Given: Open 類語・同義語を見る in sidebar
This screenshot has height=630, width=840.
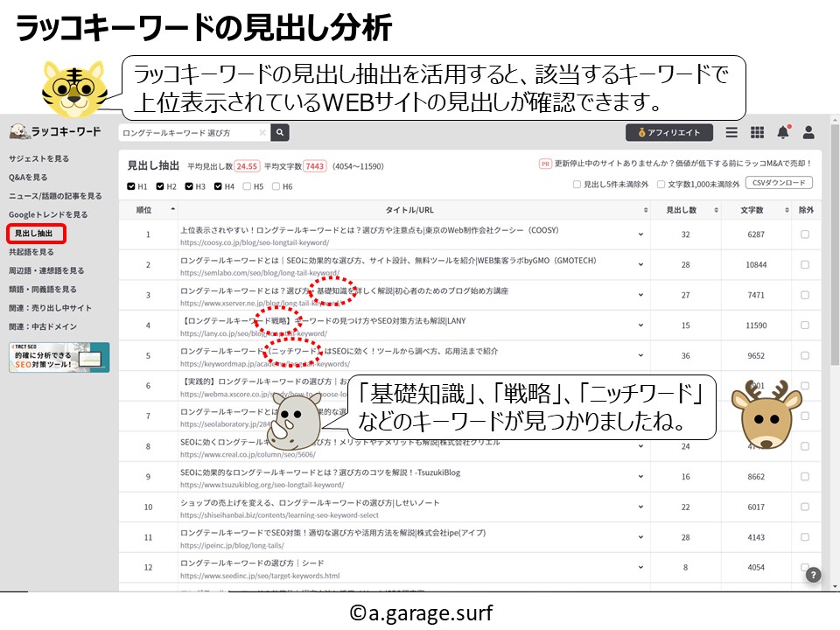Looking at the screenshot, I should [x=42, y=290].
